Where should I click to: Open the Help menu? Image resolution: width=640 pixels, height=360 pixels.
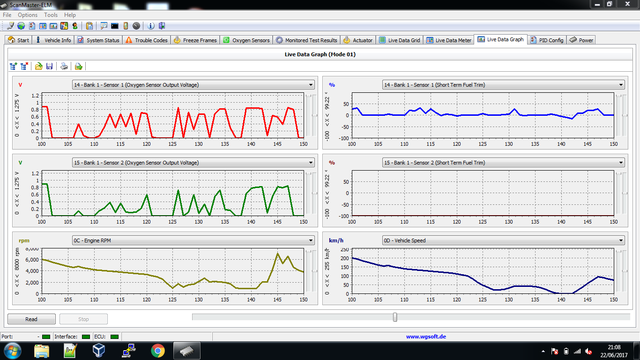[x=70, y=15]
